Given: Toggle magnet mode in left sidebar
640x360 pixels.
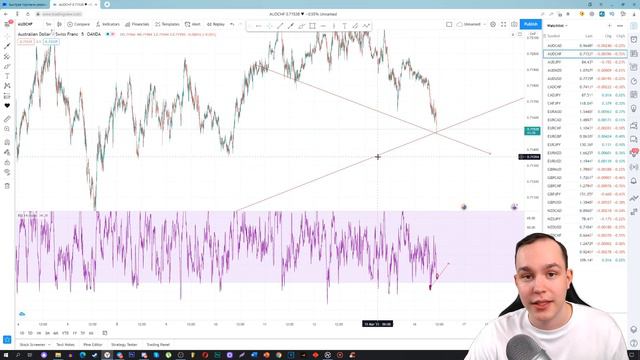Looking at the screenshot, I should 7,142.
